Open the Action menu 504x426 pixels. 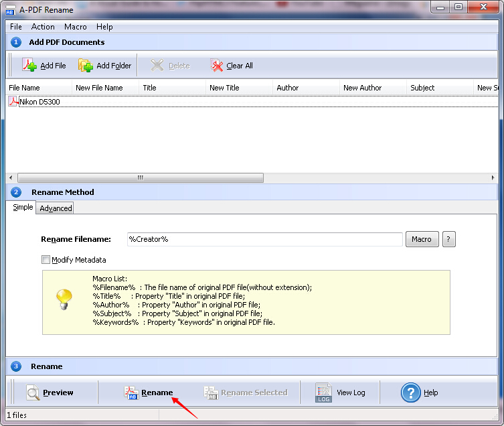43,27
